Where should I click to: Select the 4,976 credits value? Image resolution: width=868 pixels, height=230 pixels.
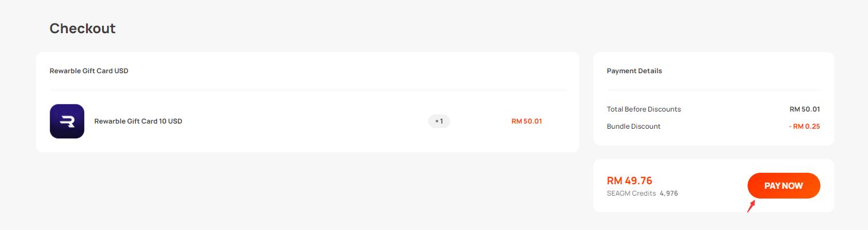(669, 193)
